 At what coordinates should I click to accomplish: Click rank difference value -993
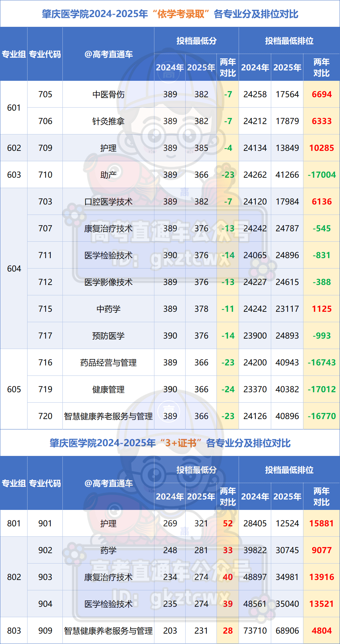click(x=322, y=336)
